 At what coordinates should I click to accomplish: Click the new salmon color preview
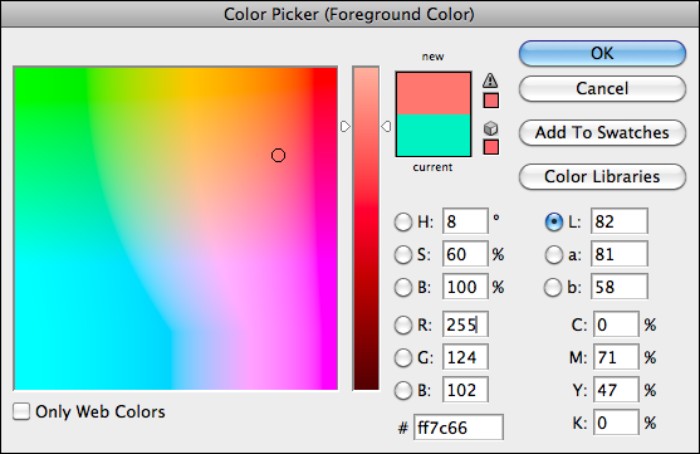tap(433, 92)
